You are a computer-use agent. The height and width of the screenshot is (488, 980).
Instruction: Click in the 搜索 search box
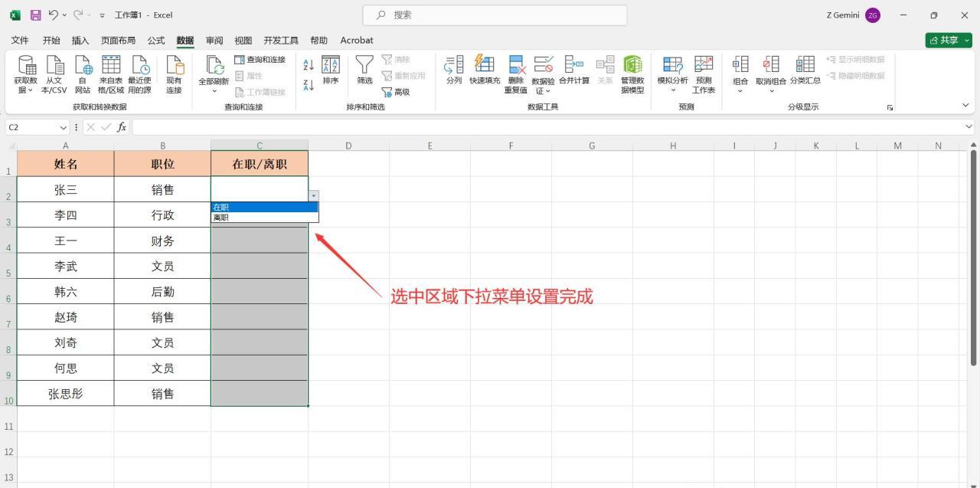tap(495, 15)
